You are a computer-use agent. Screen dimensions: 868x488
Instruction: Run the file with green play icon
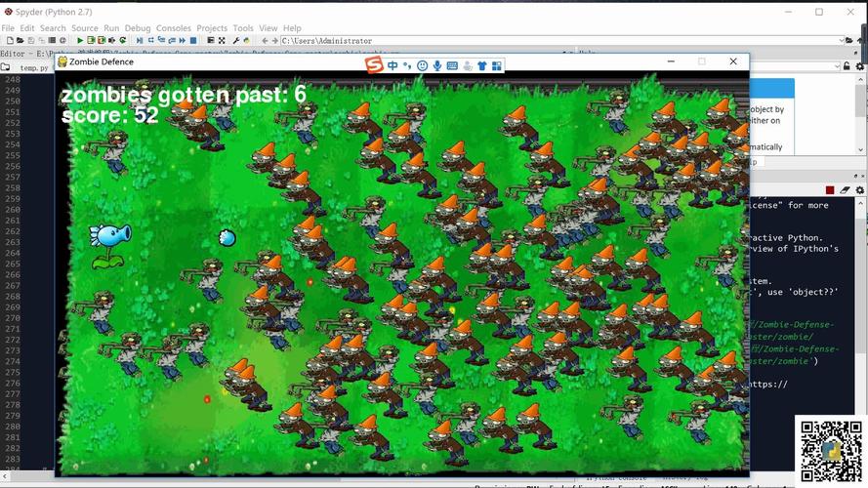point(80,40)
